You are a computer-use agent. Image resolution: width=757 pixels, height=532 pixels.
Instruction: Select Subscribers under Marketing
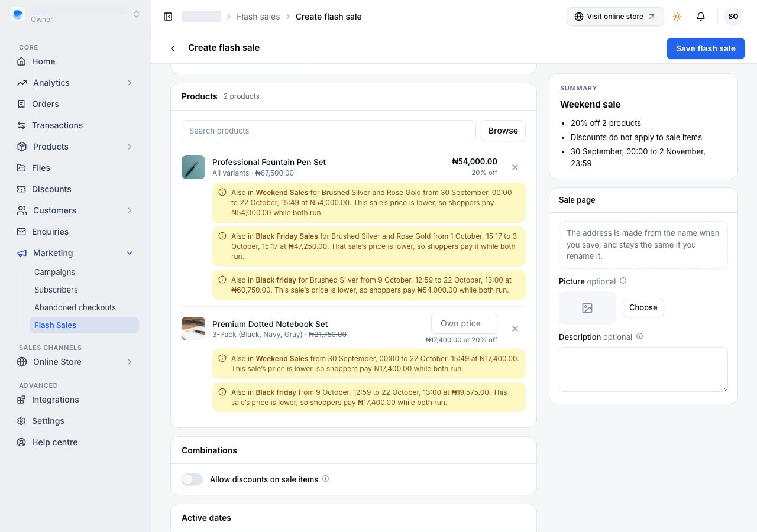pos(84,290)
